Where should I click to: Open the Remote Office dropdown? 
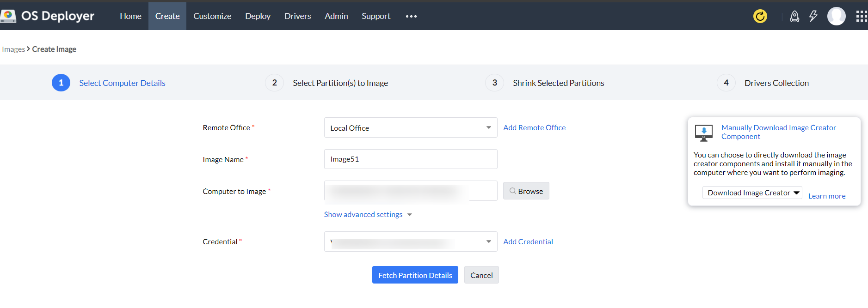click(x=410, y=128)
